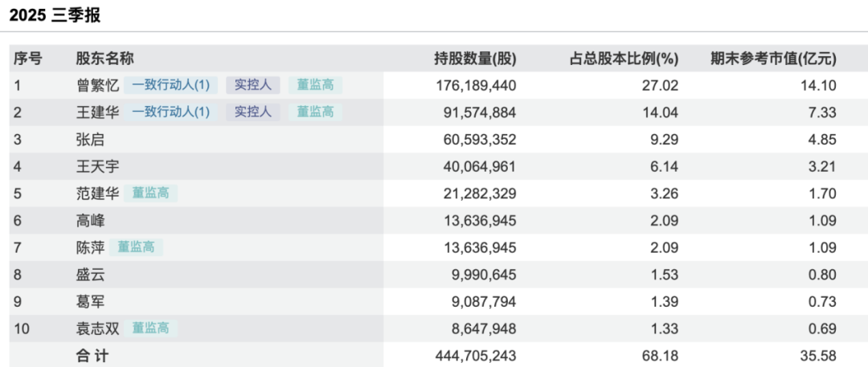868x367 pixels.
Task: Click the 2025 三季报 report heading
Action: click(55, 14)
